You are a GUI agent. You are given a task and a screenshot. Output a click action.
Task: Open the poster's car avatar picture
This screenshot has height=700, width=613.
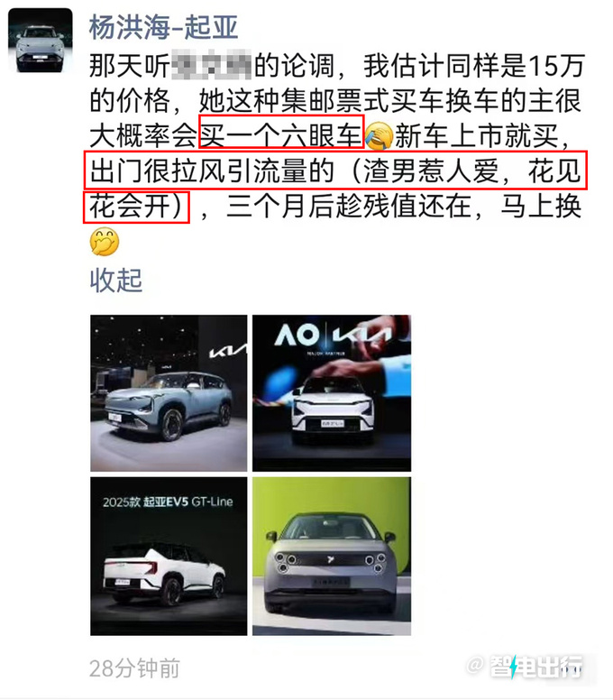coord(41,41)
